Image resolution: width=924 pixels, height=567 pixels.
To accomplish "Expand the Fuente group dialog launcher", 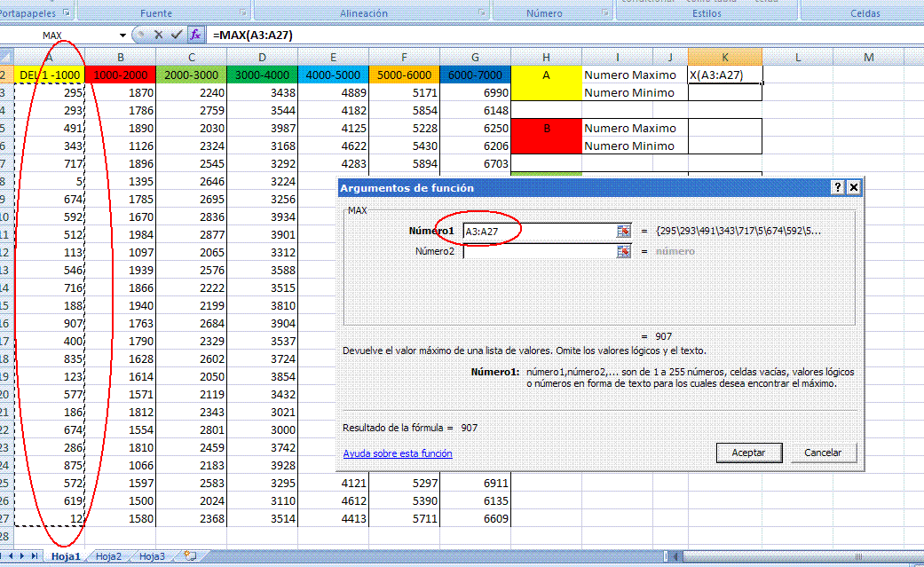I will pos(241,13).
